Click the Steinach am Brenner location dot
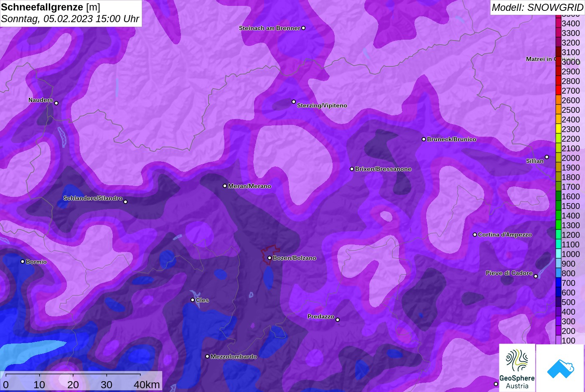The image size is (585, 392). [x=303, y=28]
